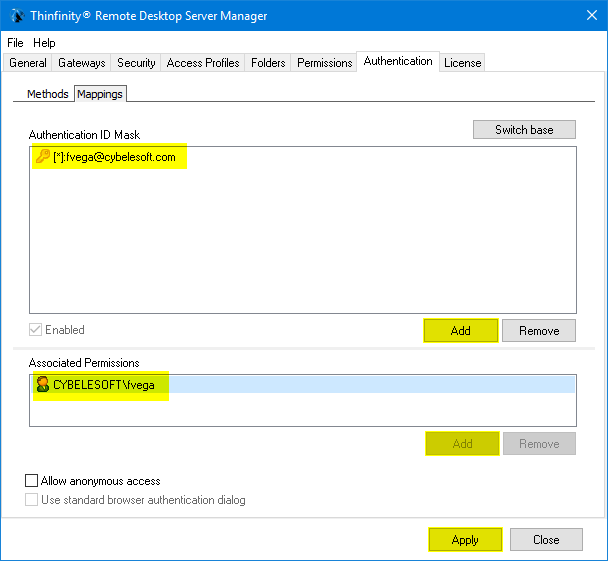Switch to the General tab
608x561 pixels.
click(28, 63)
